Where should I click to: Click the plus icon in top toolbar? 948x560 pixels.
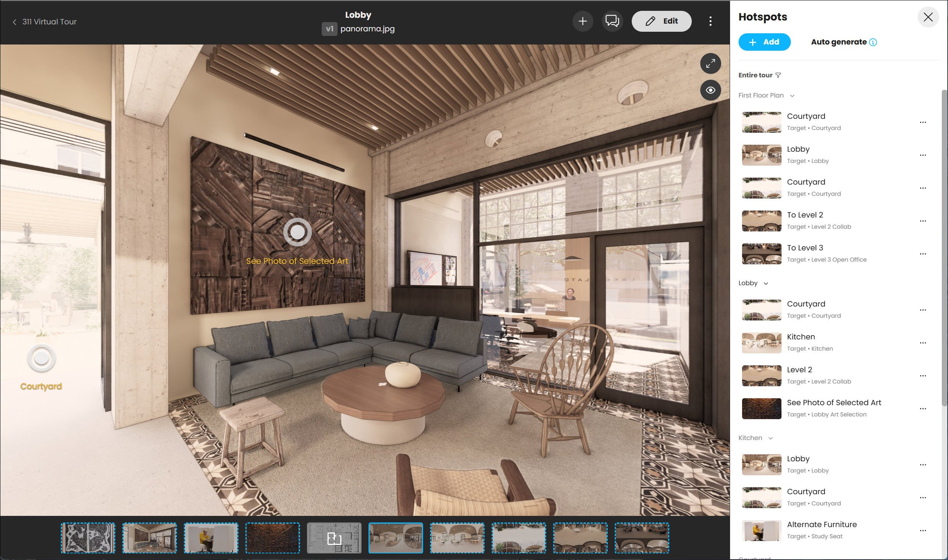click(x=583, y=21)
